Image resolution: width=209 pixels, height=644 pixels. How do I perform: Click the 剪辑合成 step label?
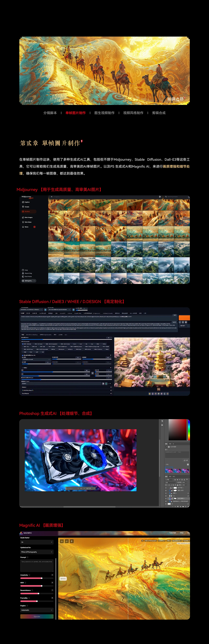point(159,113)
